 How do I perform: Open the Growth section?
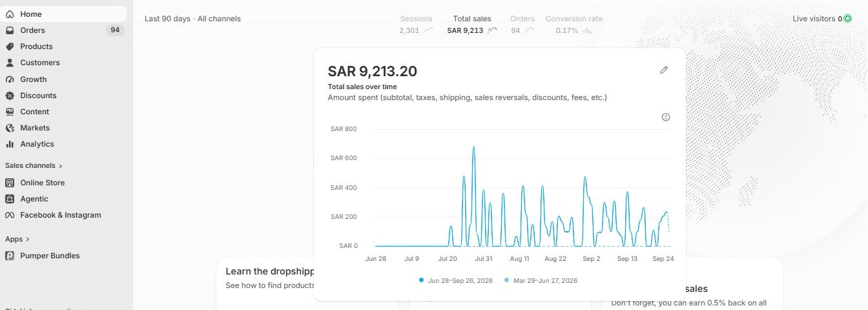point(63,79)
